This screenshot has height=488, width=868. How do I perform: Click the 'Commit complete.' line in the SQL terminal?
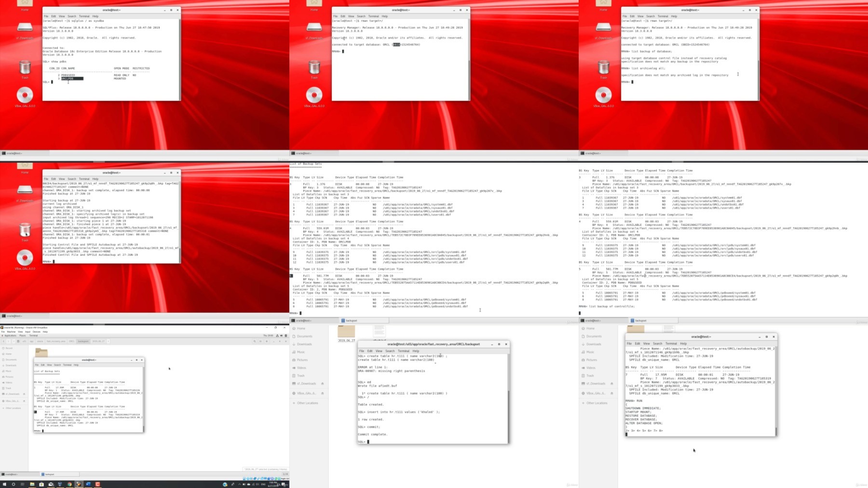(372, 434)
